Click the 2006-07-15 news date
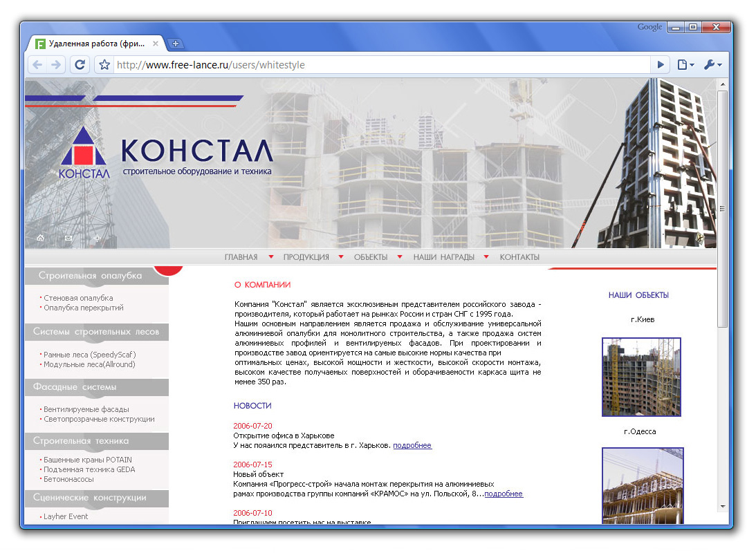This screenshot has width=756, height=553. pos(252,465)
